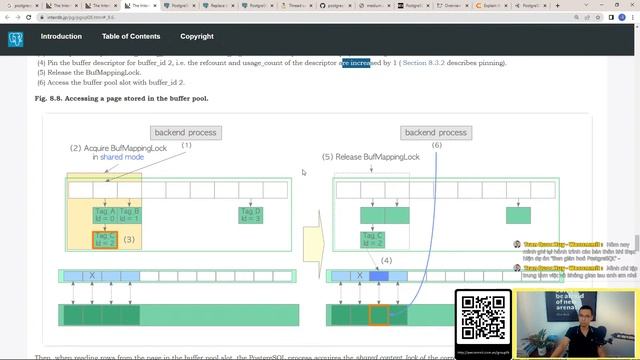
Task: Click the caption 'Fig. 8.8. Accessing a page stored in the buffer pool.'
Action: click(122, 98)
